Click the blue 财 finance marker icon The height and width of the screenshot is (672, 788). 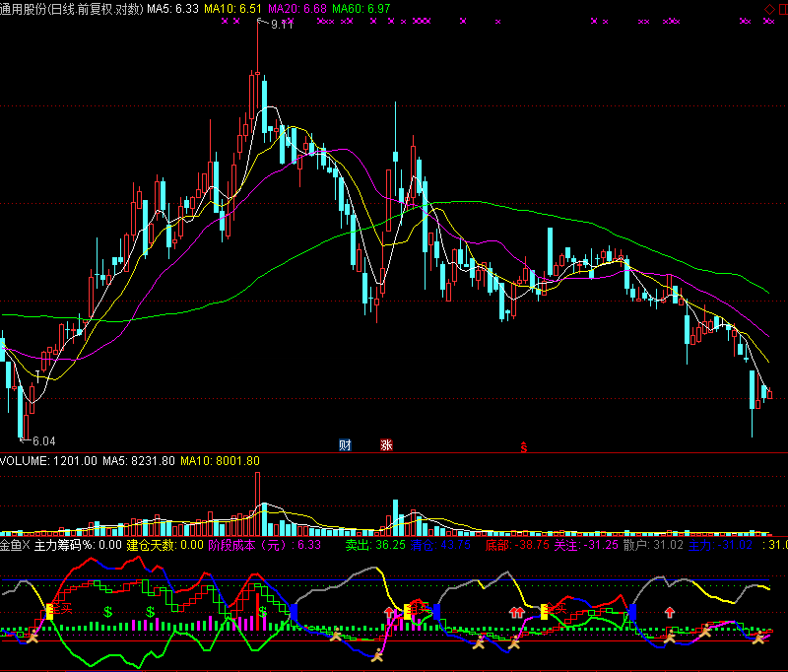pos(345,444)
